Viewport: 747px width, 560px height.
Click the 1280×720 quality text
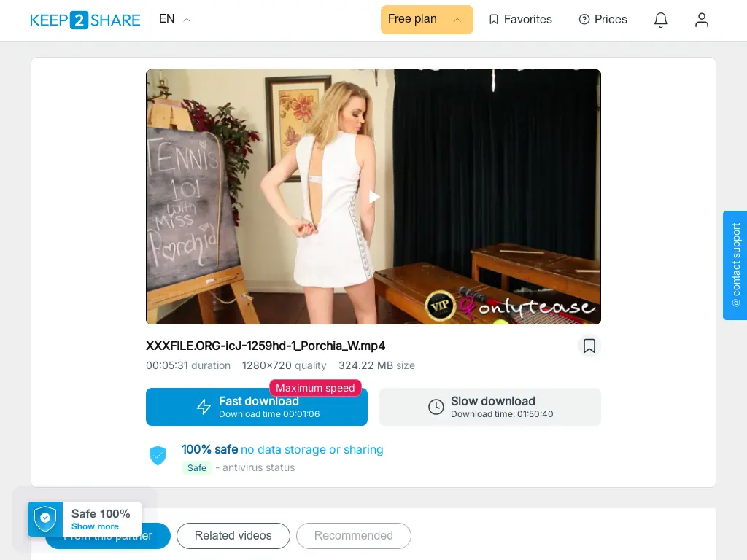285,365
